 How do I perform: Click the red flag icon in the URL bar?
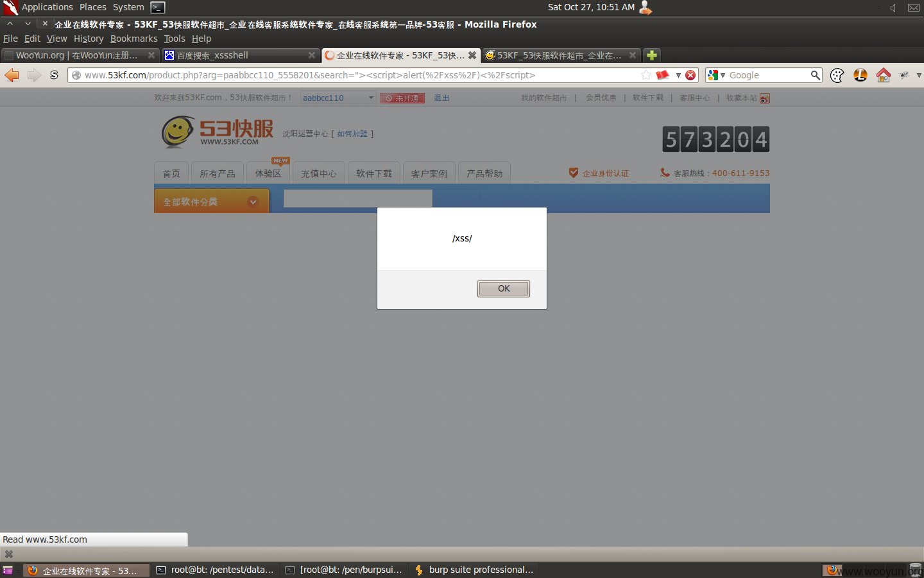[663, 75]
